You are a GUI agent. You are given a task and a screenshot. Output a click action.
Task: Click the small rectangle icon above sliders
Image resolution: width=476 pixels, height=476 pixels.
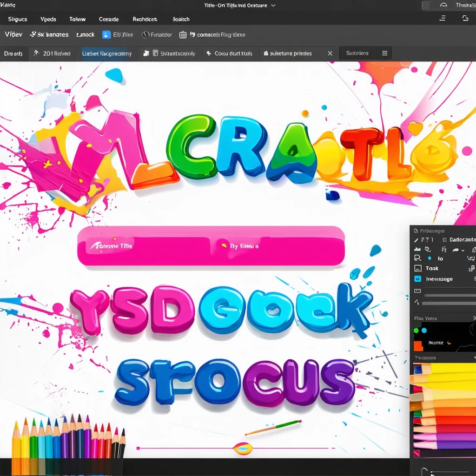pos(417,291)
